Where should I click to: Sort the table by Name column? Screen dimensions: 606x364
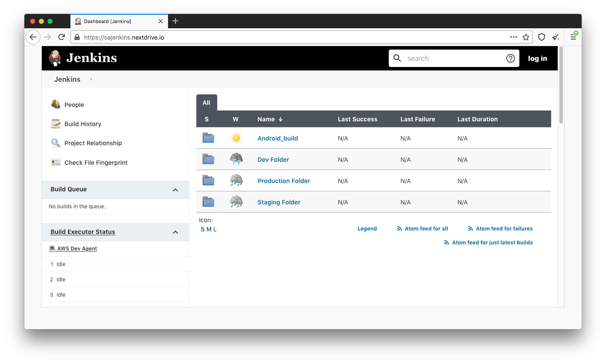tap(270, 119)
